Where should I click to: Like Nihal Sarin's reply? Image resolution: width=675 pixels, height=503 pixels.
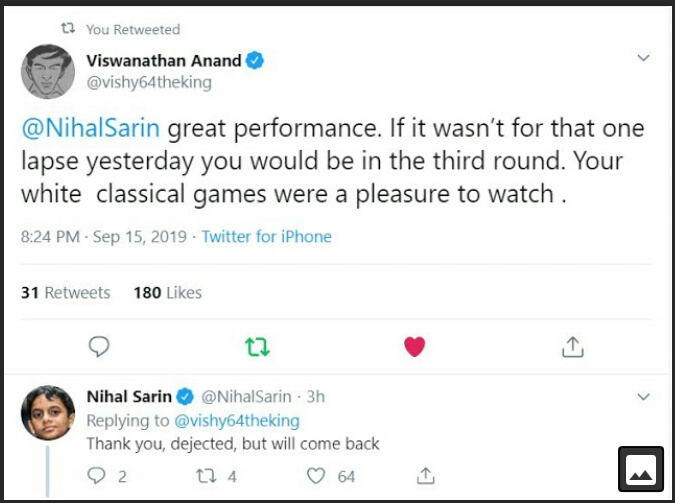(x=315, y=476)
